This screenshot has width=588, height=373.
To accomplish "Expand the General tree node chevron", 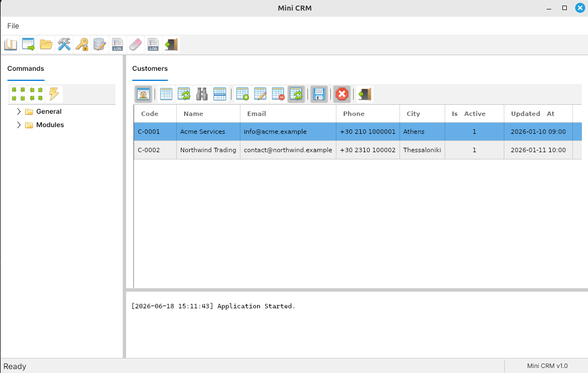I will [x=19, y=112].
